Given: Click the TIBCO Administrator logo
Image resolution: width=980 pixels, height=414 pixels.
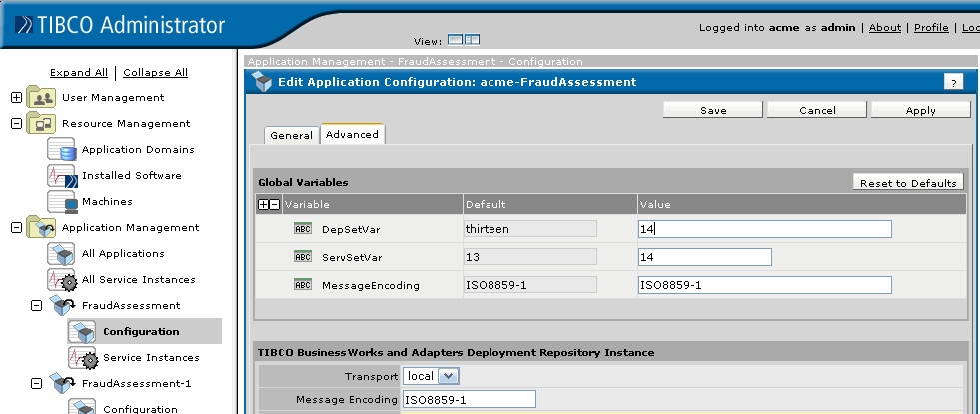Looking at the screenshot, I should pos(120,25).
